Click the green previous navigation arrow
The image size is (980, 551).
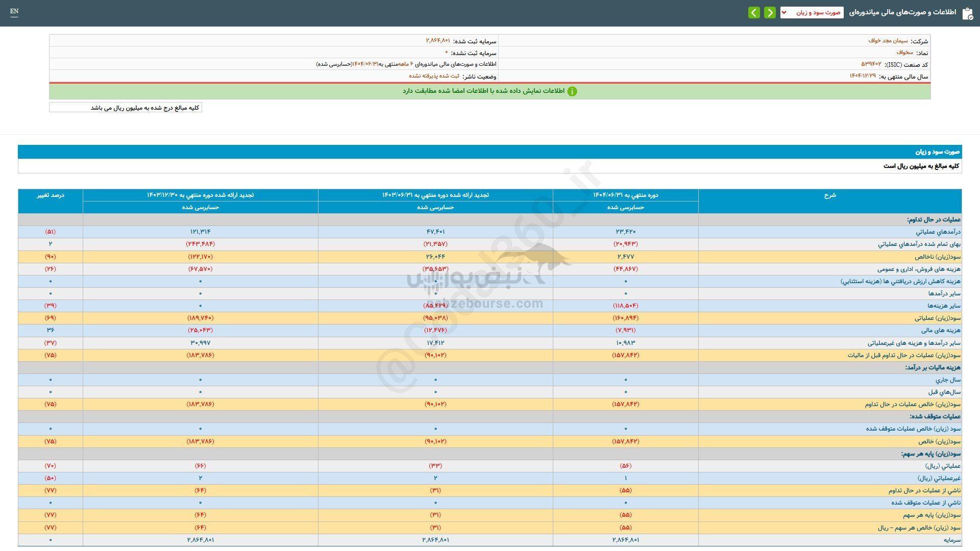point(754,12)
